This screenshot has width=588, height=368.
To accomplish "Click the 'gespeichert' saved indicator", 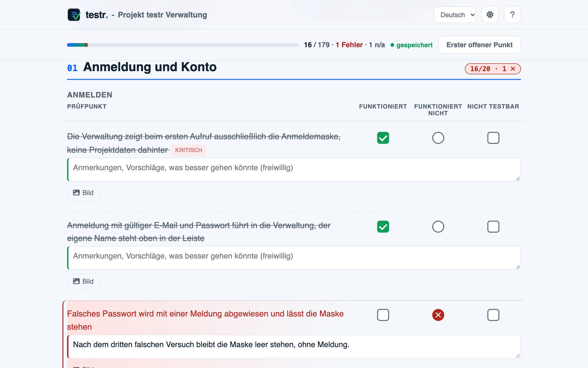I will 411,45.
